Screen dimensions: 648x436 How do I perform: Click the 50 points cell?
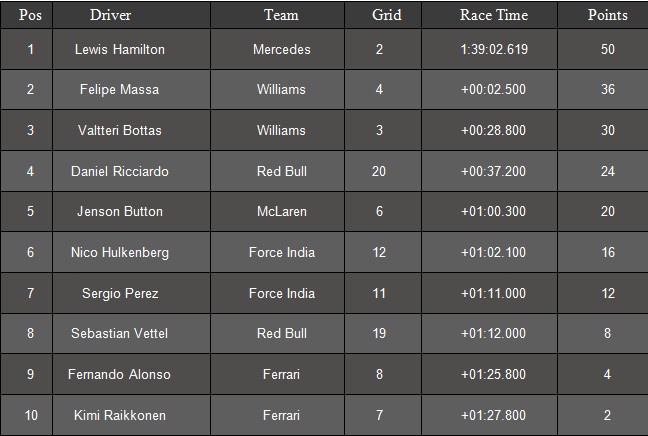(x=607, y=49)
